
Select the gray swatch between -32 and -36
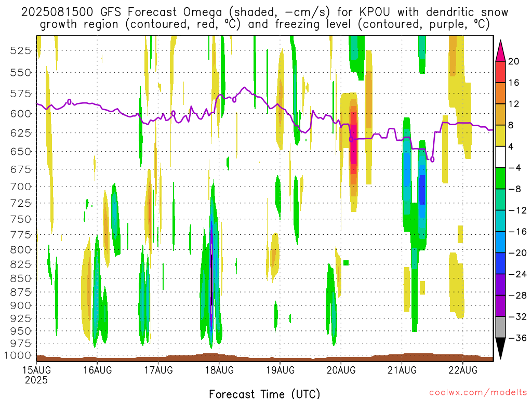tap(500, 327)
